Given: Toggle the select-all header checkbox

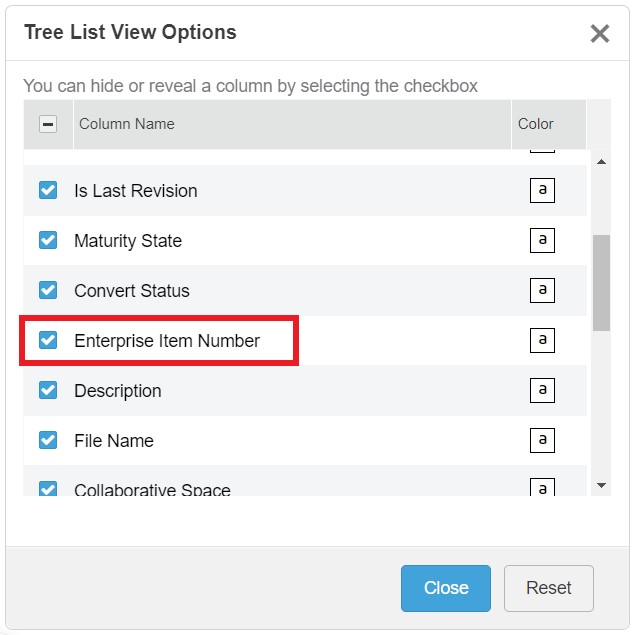Looking at the screenshot, I should (x=48, y=125).
